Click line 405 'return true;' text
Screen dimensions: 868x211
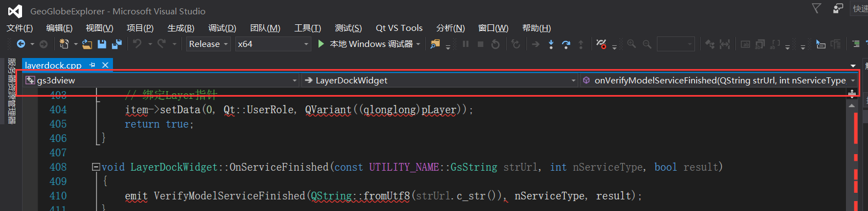click(159, 124)
